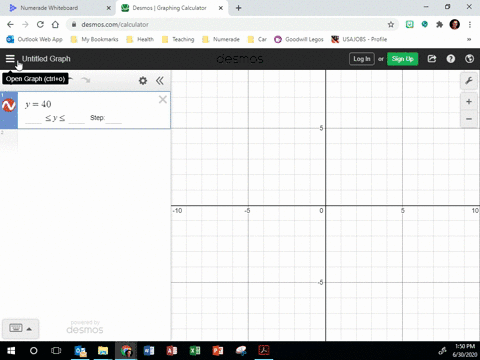This screenshot has width=480, height=360.
Task: Open Excel from the taskbar
Action: [195, 351]
